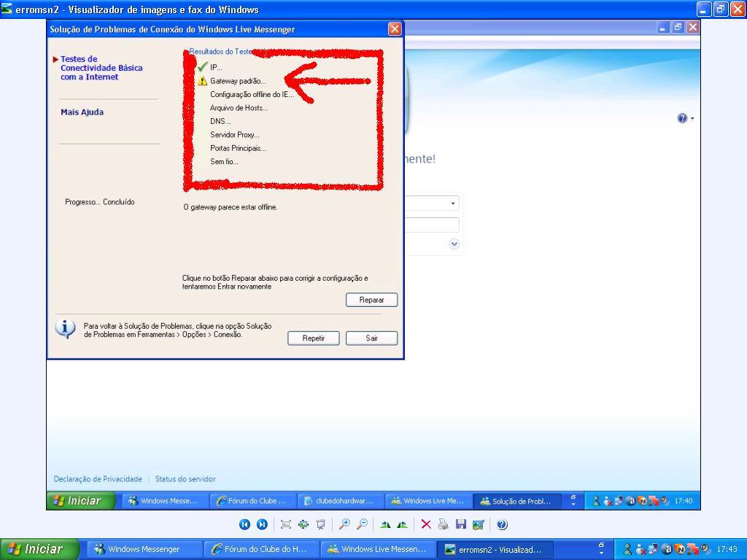Open Mais Ajuda section in dialog
747x560 pixels.
coord(82,112)
